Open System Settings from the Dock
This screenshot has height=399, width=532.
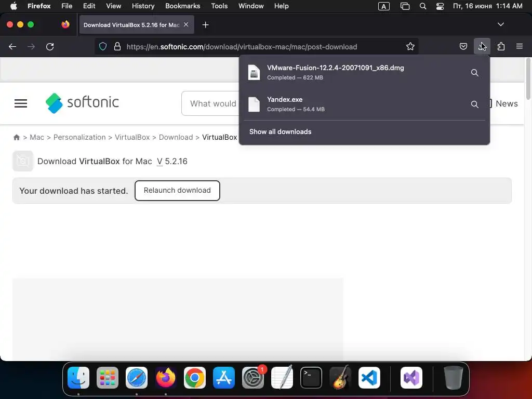point(253,378)
